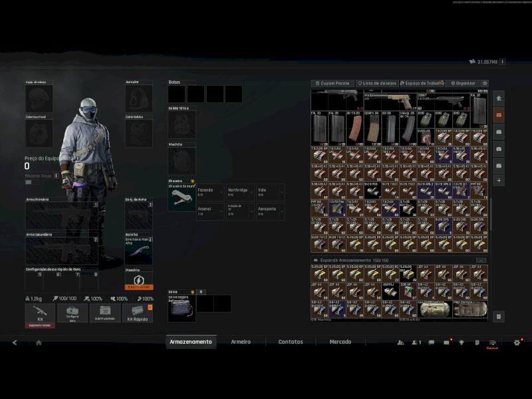Open the team members icon showing 1
Screen dimensions: 532x399
[x=416, y=342]
